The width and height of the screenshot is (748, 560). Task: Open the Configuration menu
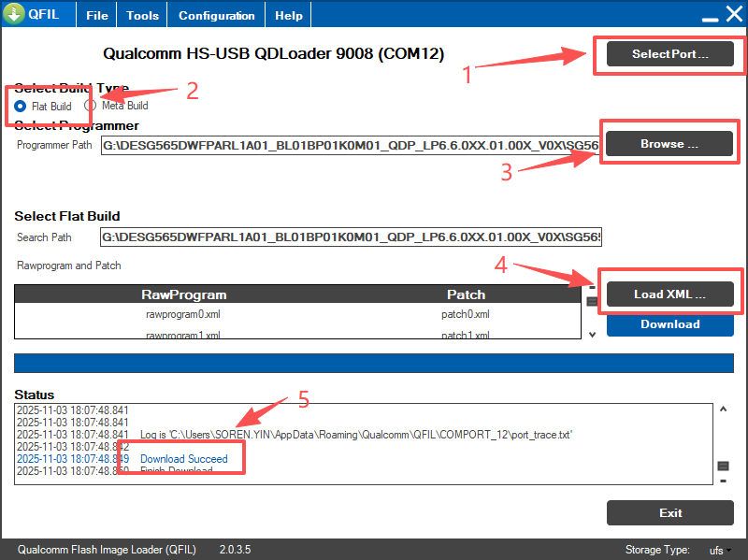point(216,15)
